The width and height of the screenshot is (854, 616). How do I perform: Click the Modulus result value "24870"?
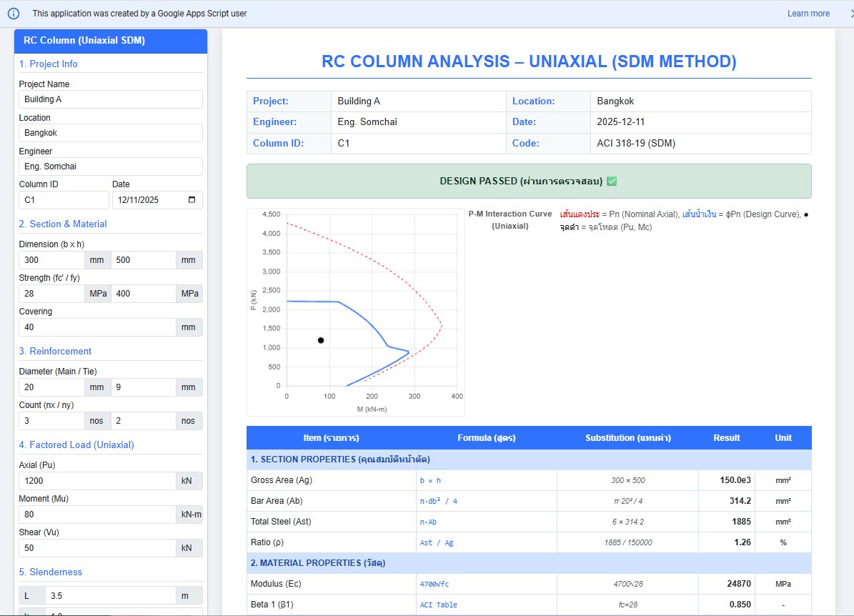tap(739, 584)
